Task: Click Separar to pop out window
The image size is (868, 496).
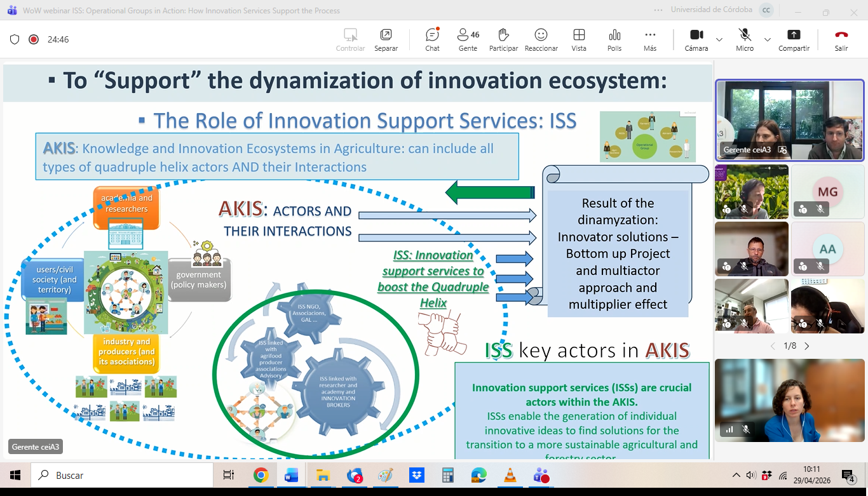Action: click(386, 39)
